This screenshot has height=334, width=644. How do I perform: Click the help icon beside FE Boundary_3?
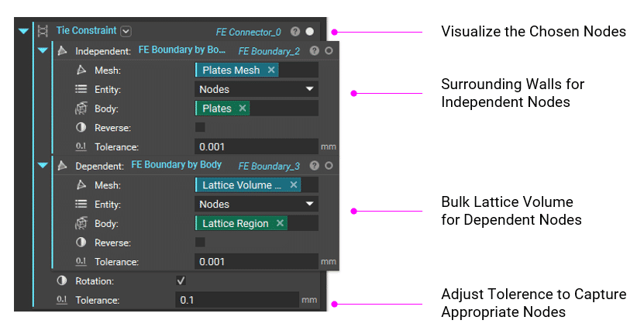point(315,166)
